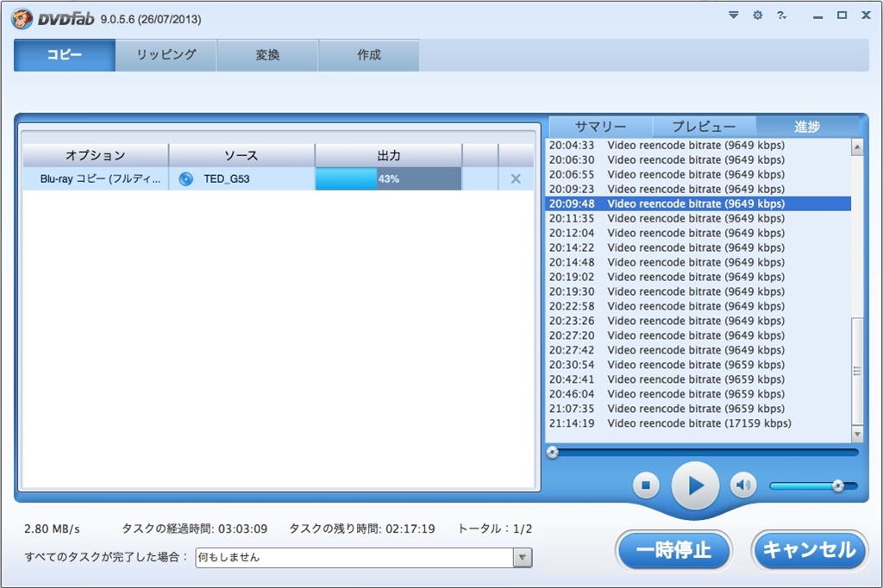Click the オプション column header
The width and height of the screenshot is (883, 588).
(95, 155)
